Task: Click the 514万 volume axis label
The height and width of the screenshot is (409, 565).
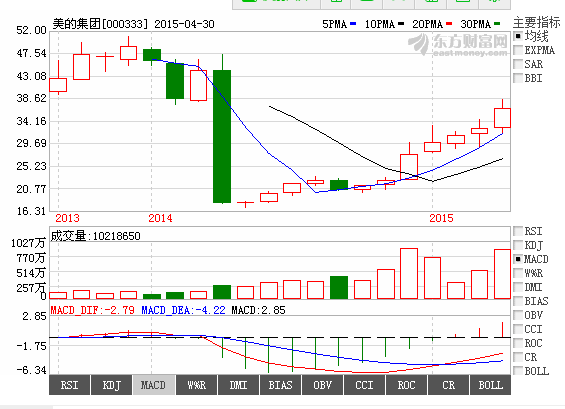Action: point(31,273)
